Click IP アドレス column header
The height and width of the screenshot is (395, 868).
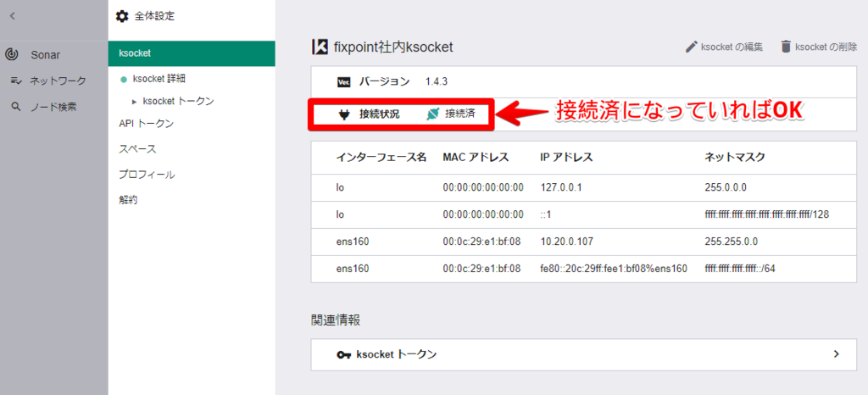pos(566,157)
